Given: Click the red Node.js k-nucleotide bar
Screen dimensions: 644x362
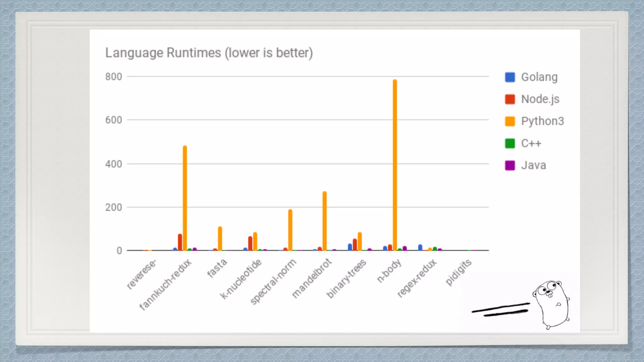Looking at the screenshot, I should [250, 243].
